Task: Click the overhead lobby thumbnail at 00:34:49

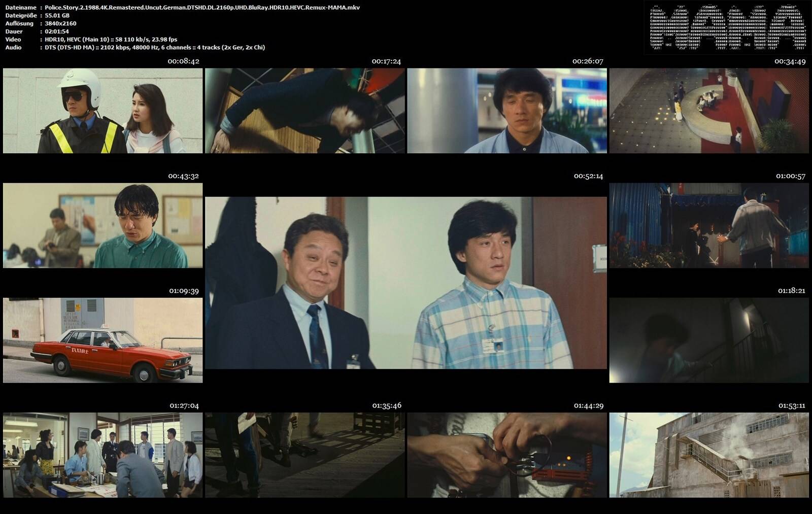Action: pyautogui.click(x=709, y=111)
